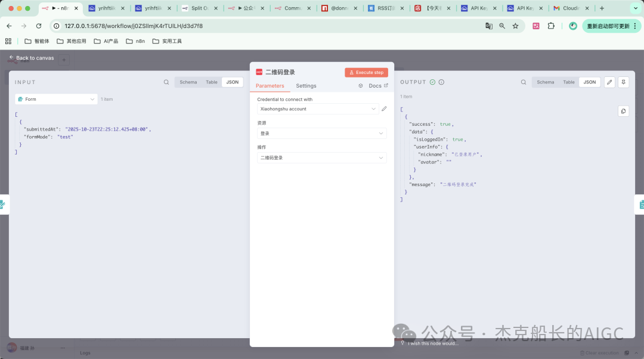Switch to the Commu browser tab

click(x=292, y=8)
